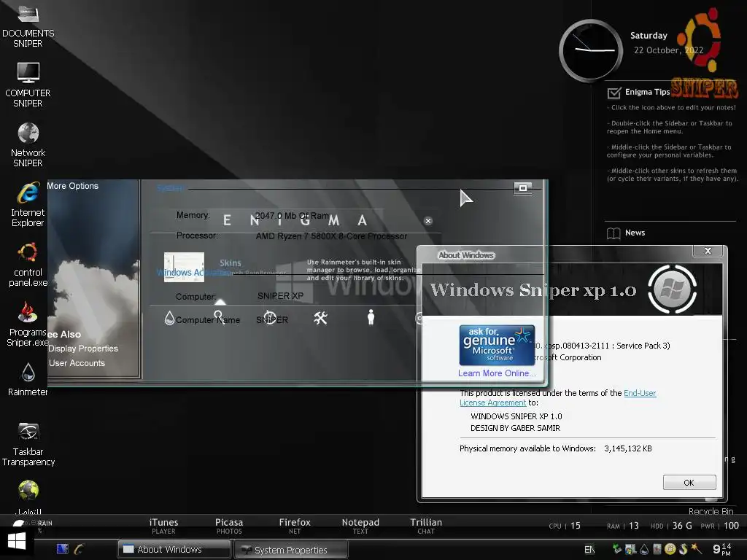The height and width of the screenshot is (560, 747).
Task: Click the News book icon in sidebar
Action: 614,233
